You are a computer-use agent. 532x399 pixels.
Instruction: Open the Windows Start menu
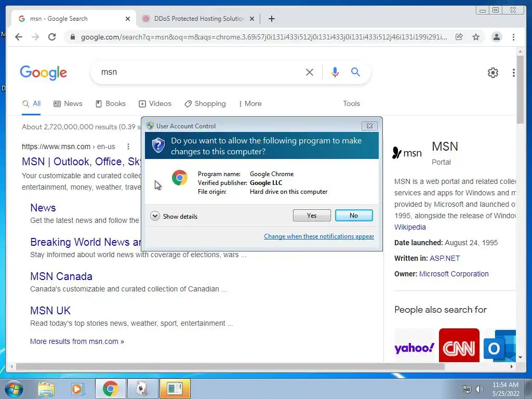tap(14, 389)
